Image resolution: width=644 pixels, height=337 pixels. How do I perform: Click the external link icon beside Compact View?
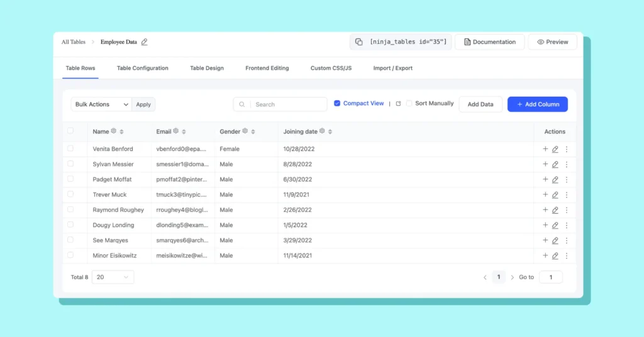tap(398, 104)
